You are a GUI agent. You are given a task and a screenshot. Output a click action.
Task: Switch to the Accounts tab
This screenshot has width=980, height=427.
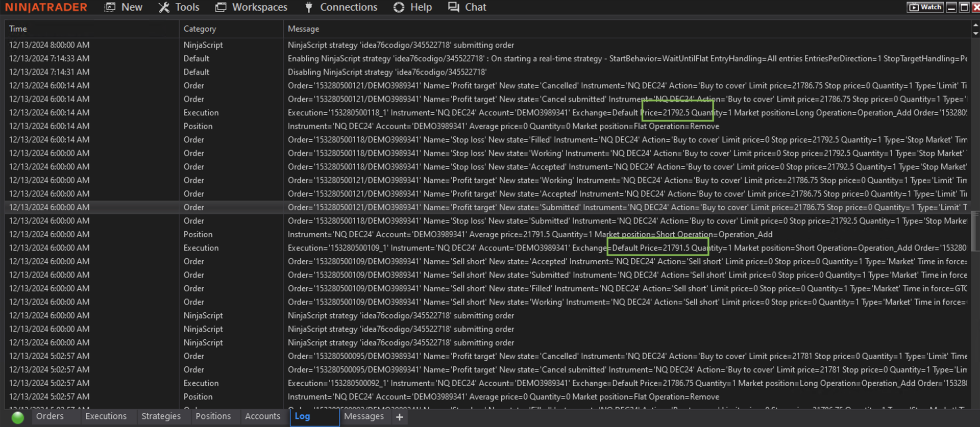point(262,416)
